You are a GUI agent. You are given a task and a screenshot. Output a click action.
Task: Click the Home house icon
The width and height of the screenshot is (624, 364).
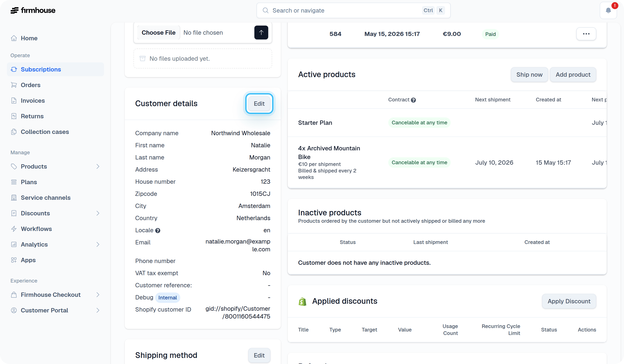[14, 38]
